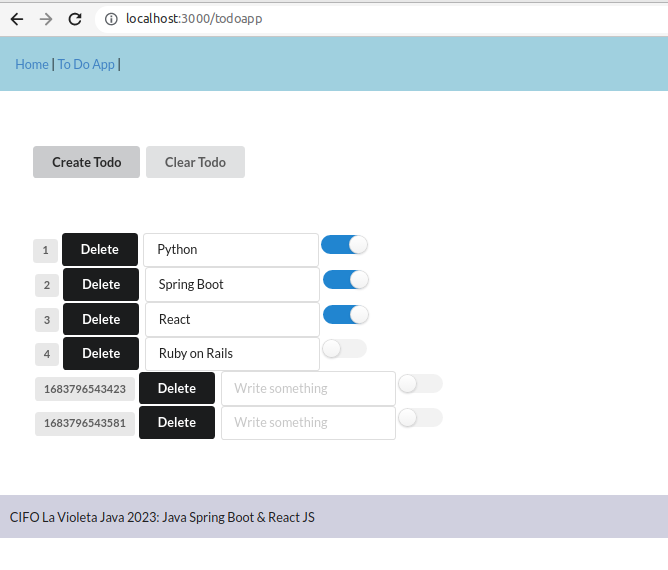
Task: Click the first empty Write something field
Action: [x=308, y=389]
